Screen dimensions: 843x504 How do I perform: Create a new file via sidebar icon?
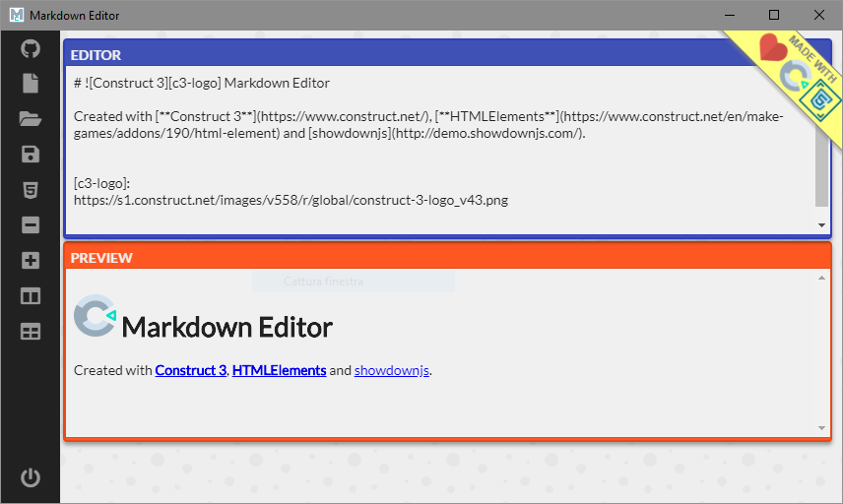tap(31, 84)
